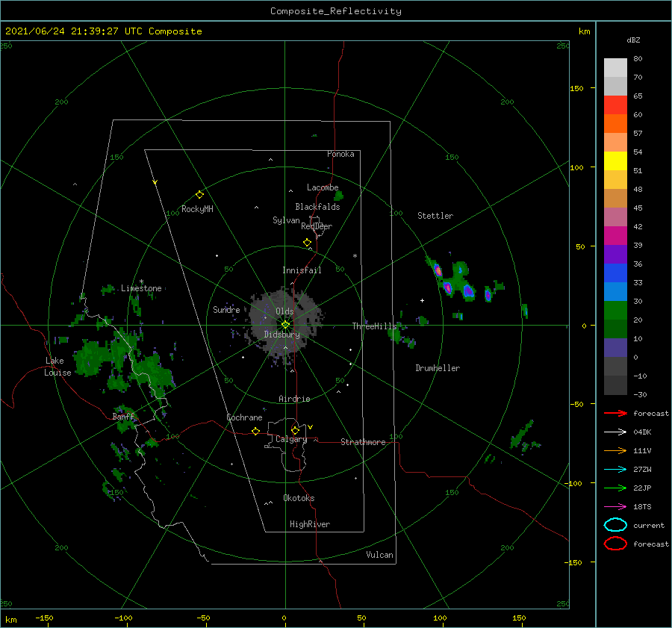
Task: Select the purple 36-39 dBZ swatch
Action: click(615, 254)
